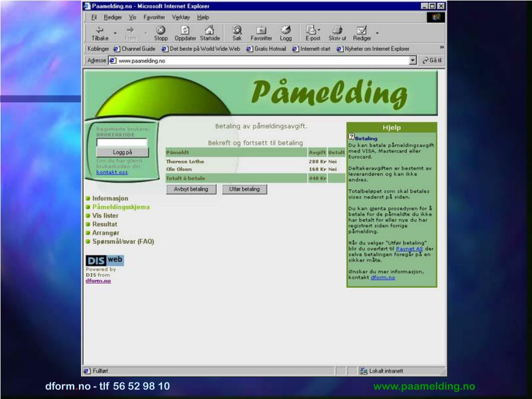Click the Frem forward arrow icon

(x=130, y=30)
